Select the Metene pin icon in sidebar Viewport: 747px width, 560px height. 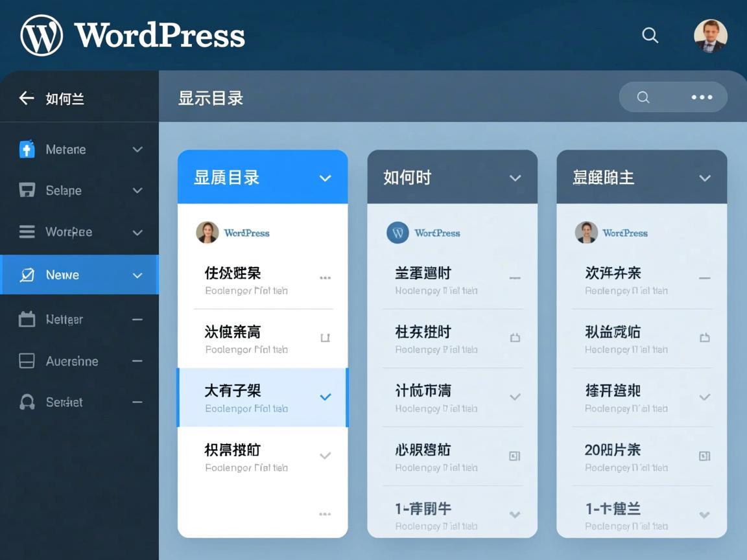pos(27,149)
